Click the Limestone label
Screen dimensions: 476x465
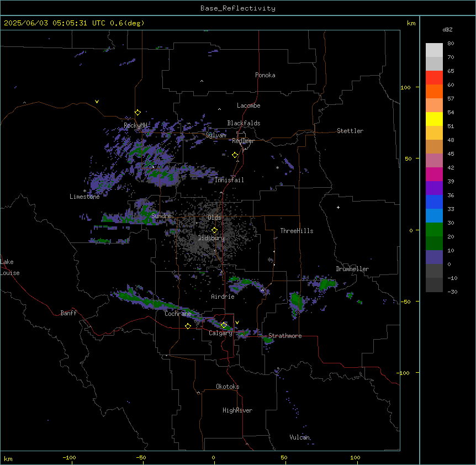(84, 197)
